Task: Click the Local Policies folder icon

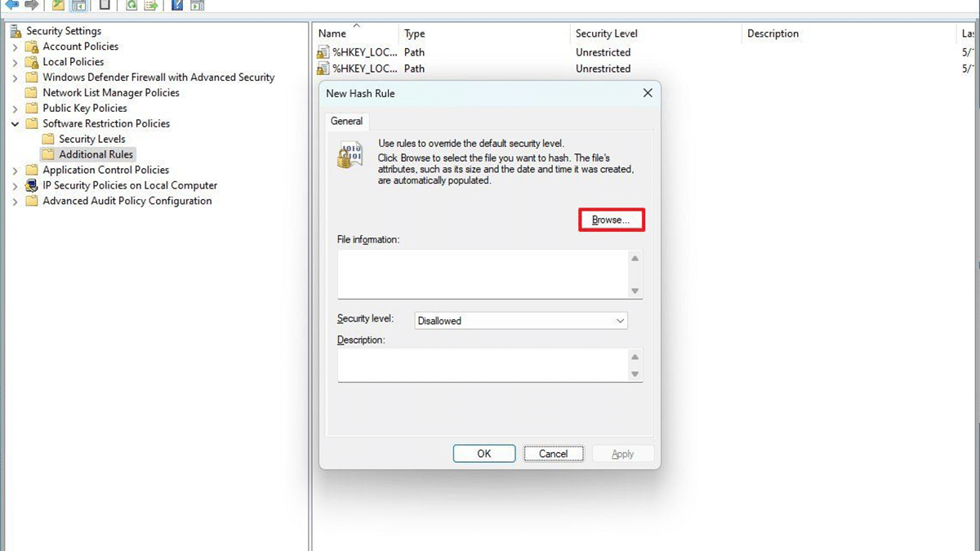Action: pyautogui.click(x=32, y=62)
